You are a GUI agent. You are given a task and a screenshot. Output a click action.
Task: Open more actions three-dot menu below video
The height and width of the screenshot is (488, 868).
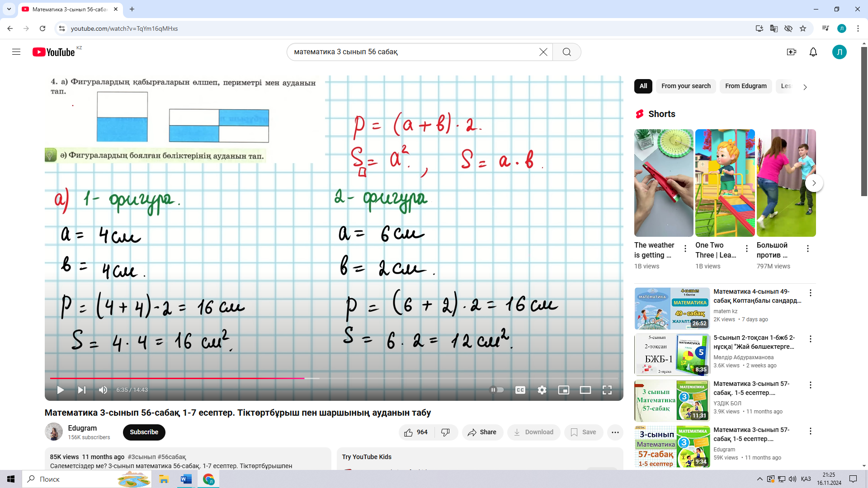point(615,432)
